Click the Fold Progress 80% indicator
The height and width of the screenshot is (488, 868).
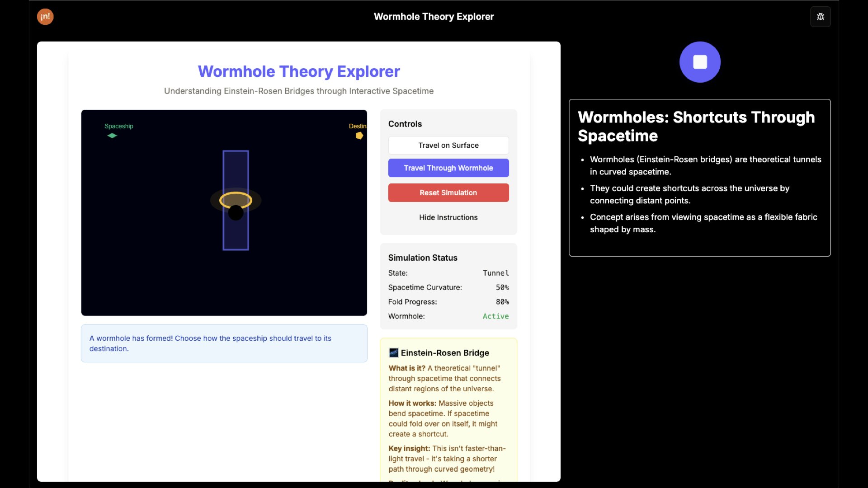click(502, 302)
